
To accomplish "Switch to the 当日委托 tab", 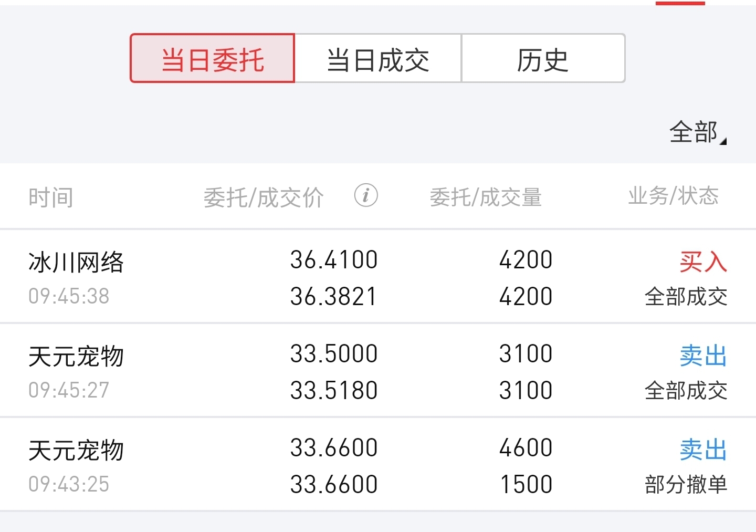I will click(x=213, y=58).
